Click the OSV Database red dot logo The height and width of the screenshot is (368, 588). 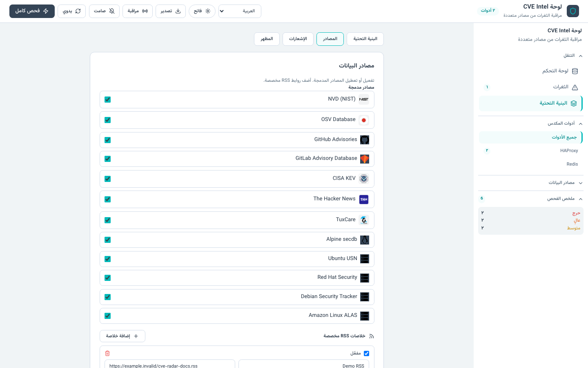pos(364,120)
